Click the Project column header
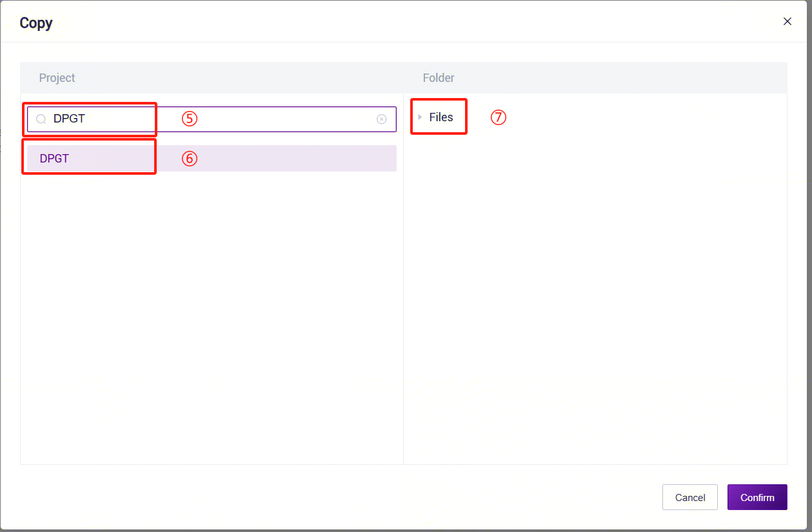812x532 pixels. pos(57,78)
